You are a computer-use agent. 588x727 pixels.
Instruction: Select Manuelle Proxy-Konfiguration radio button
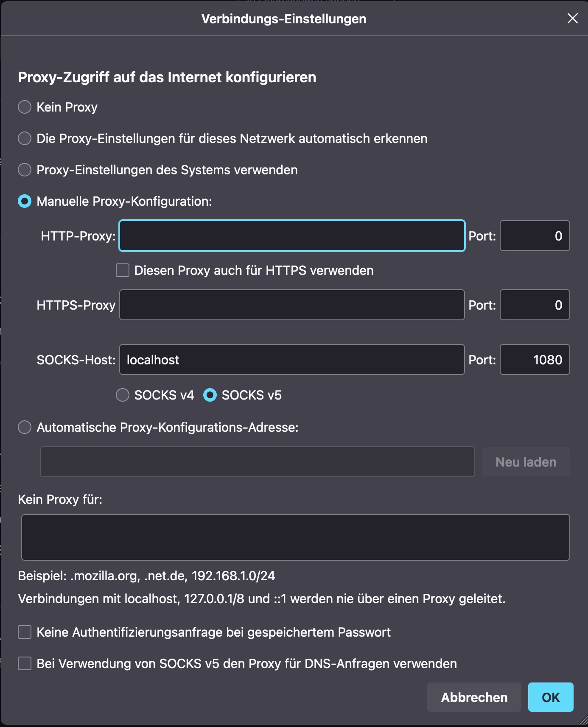click(25, 201)
